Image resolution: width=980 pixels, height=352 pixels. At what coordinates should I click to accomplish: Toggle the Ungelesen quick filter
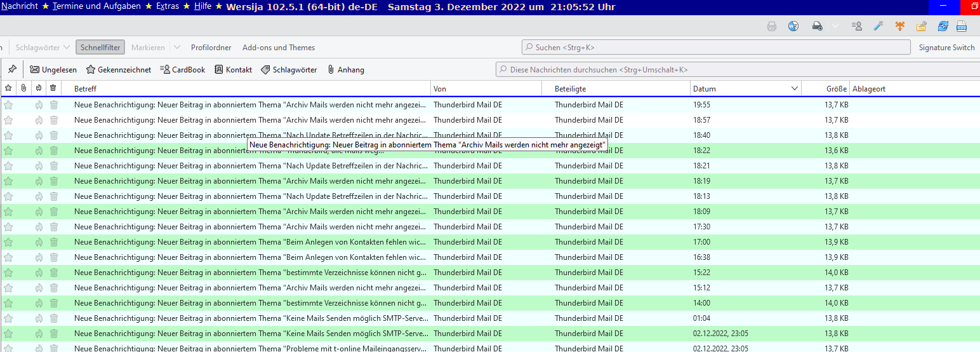[x=53, y=70]
